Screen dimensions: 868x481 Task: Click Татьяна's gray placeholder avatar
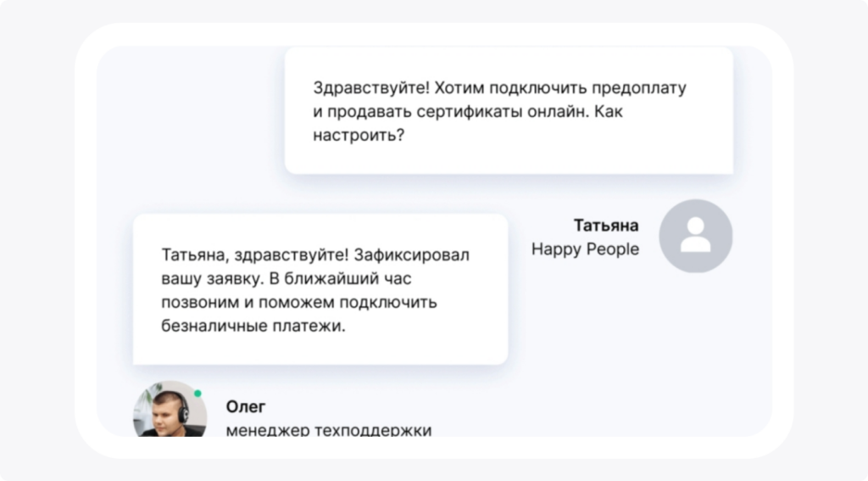pyautogui.click(x=695, y=236)
